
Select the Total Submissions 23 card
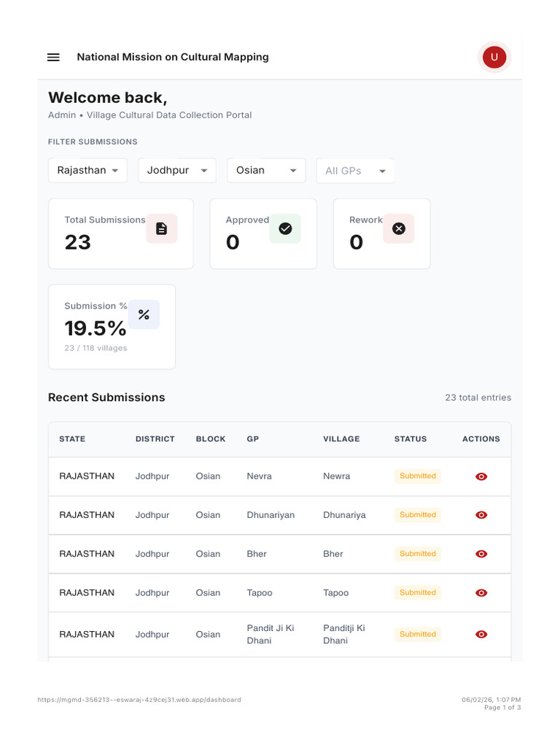tap(121, 234)
